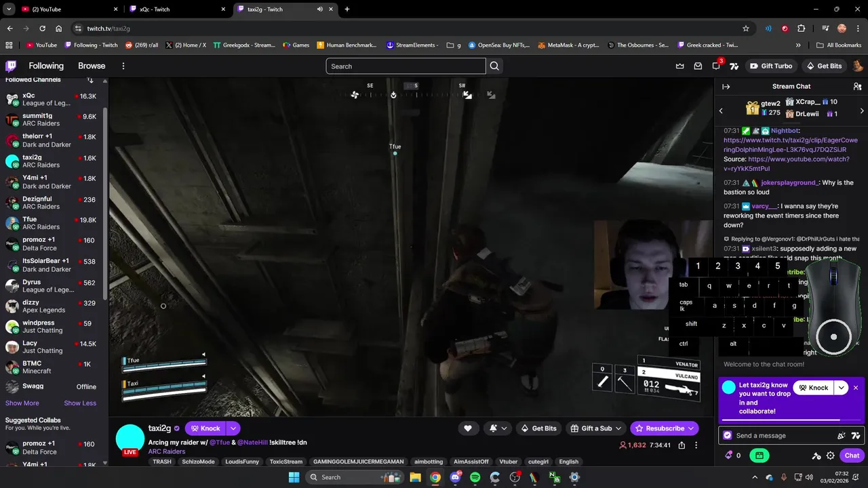Open the chat identity badge icon
The image size is (868, 488).
pyautogui.click(x=728, y=436)
